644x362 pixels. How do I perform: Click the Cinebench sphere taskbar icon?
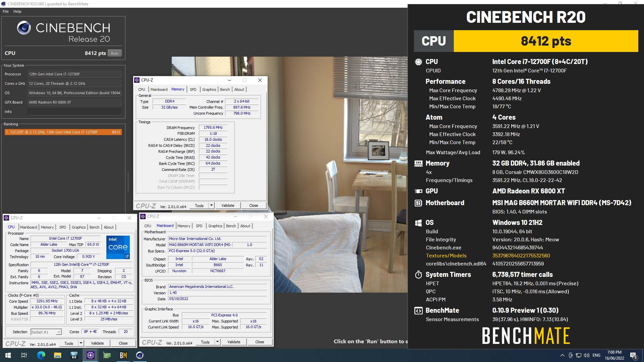[140, 355]
